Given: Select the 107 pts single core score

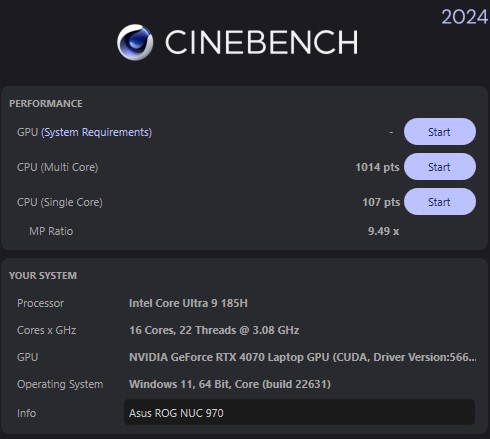Looking at the screenshot, I should [x=381, y=202].
